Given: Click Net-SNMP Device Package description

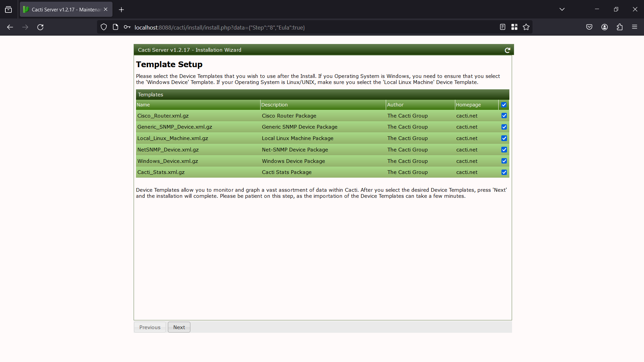Looking at the screenshot, I should click(295, 150).
